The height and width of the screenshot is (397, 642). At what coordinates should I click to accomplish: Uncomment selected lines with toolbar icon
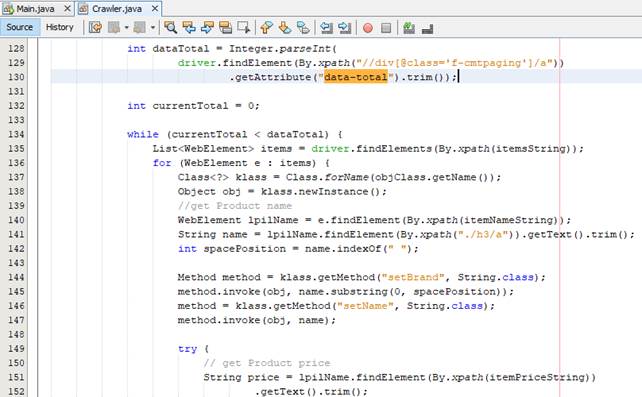coord(427,28)
